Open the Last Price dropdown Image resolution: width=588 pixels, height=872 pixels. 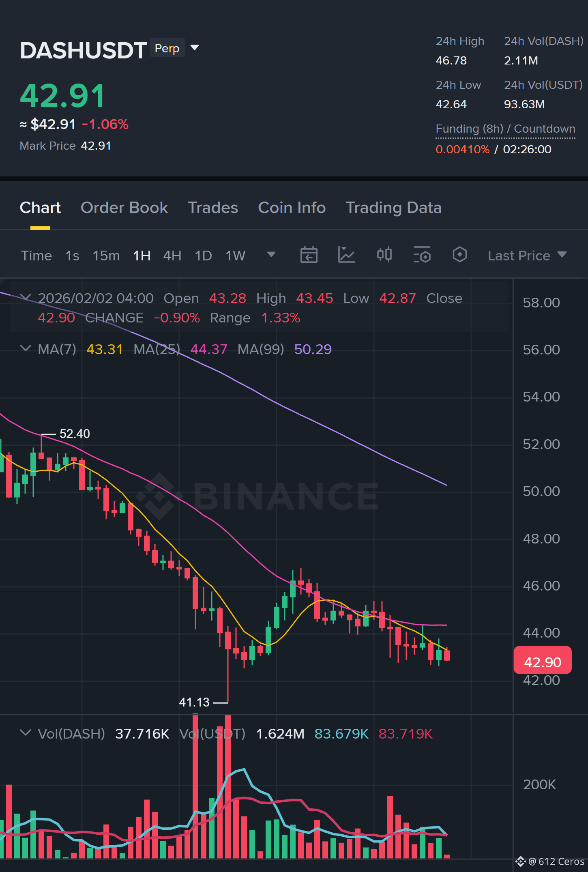527,256
